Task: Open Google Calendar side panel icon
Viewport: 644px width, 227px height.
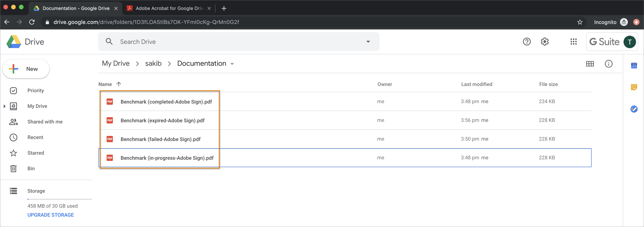Action: [x=634, y=66]
